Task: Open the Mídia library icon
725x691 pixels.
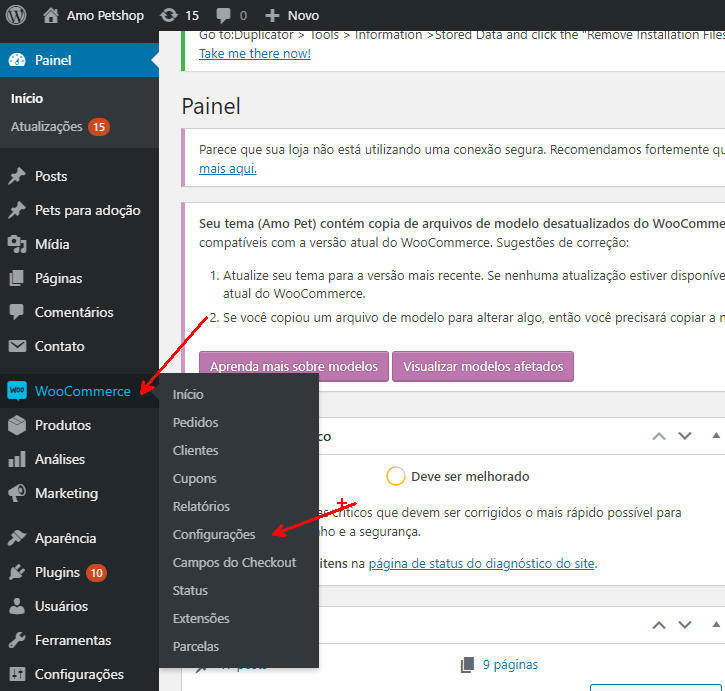Action: point(17,244)
